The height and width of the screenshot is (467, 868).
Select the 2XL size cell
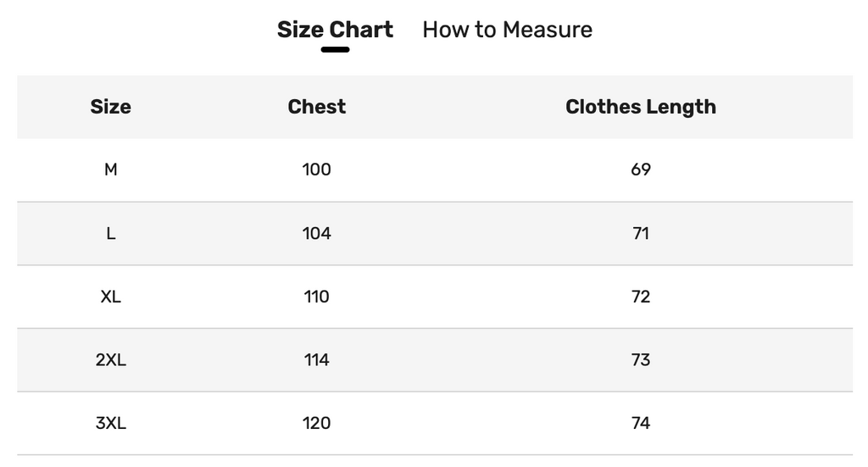click(x=111, y=359)
